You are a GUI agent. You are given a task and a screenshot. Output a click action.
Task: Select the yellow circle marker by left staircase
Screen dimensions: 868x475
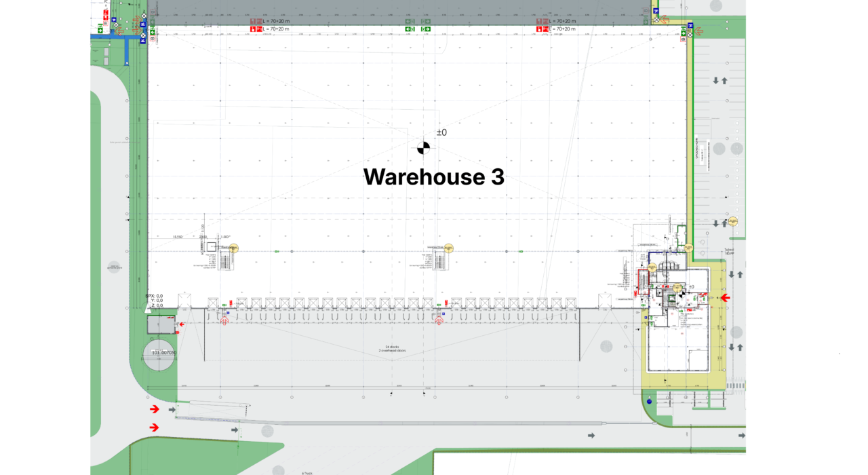[x=234, y=248]
